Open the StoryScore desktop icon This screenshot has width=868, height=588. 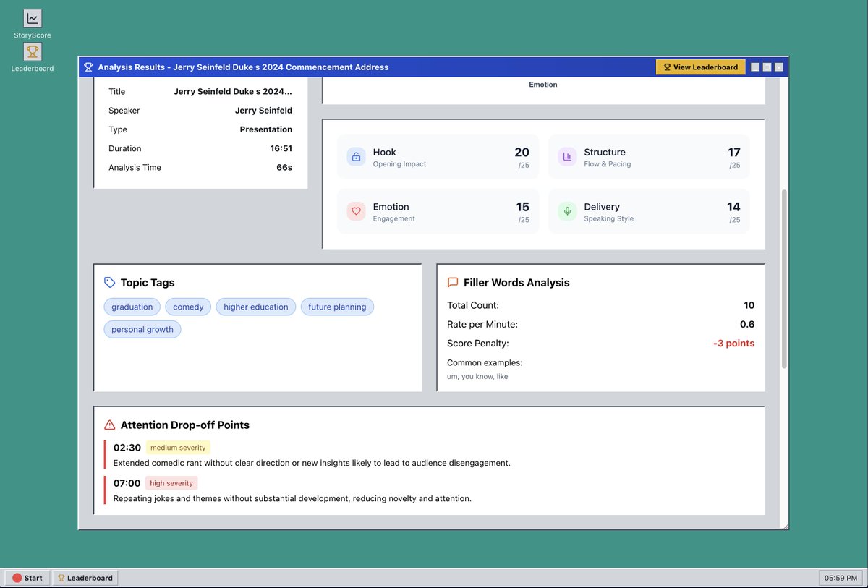click(33, 24)
